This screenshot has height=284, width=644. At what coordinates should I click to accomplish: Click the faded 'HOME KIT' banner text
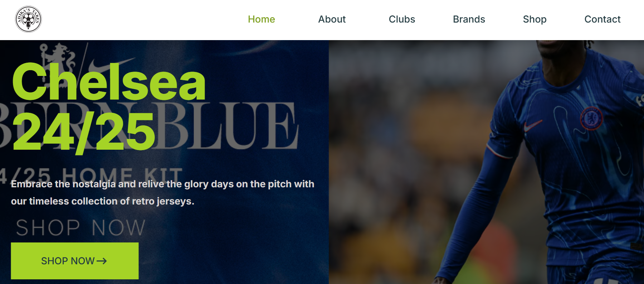[122, 175]
